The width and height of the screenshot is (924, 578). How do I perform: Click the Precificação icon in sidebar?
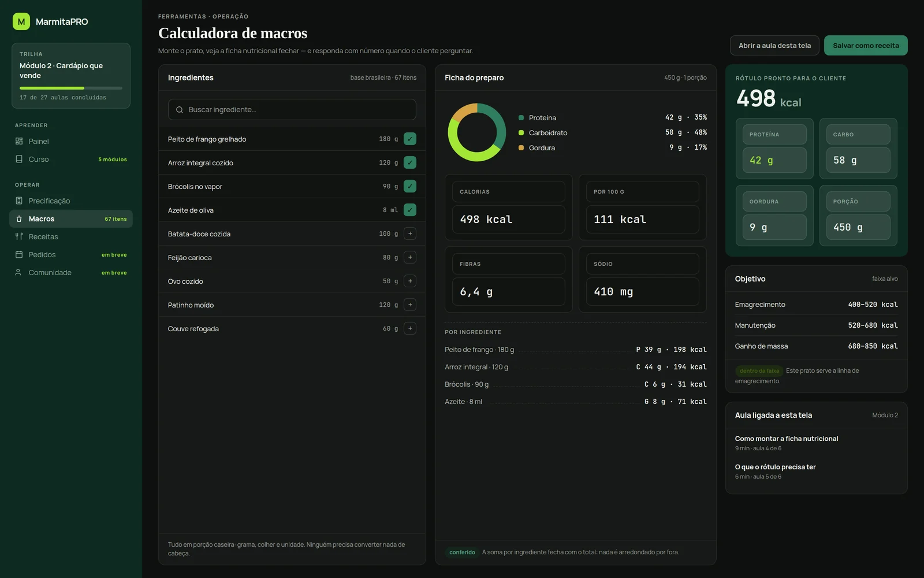click(19, 201)
